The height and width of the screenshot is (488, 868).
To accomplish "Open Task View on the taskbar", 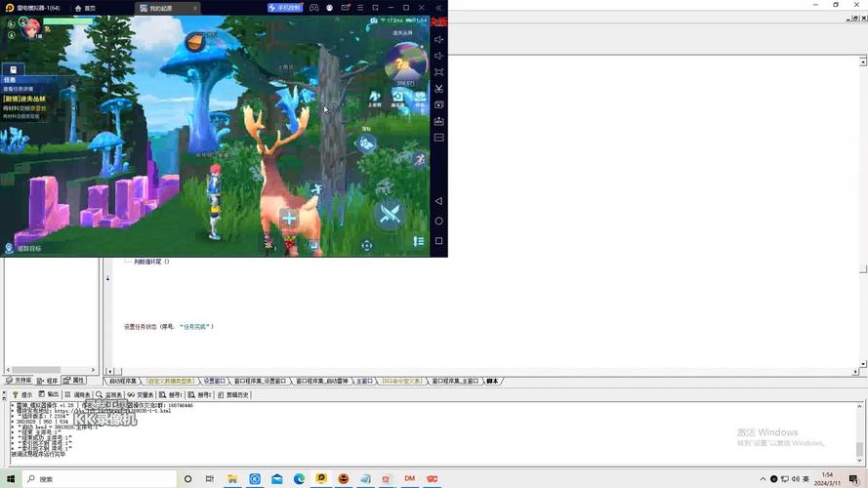I will 210,478.
